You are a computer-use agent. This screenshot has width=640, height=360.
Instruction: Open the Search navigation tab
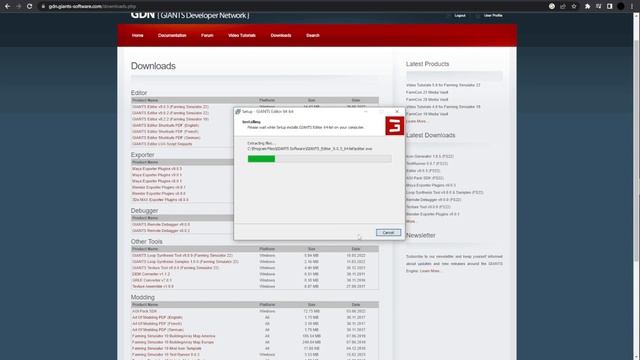coord(313,36)
